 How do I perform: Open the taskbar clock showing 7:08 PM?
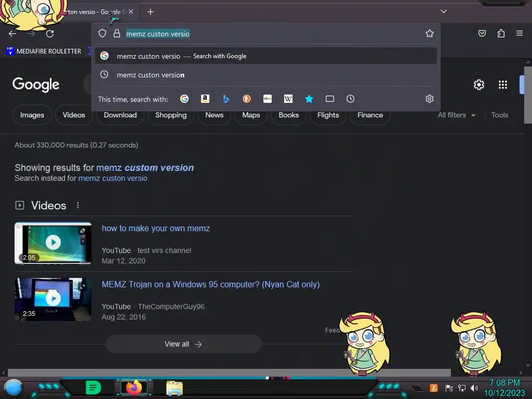pos(504,388)
